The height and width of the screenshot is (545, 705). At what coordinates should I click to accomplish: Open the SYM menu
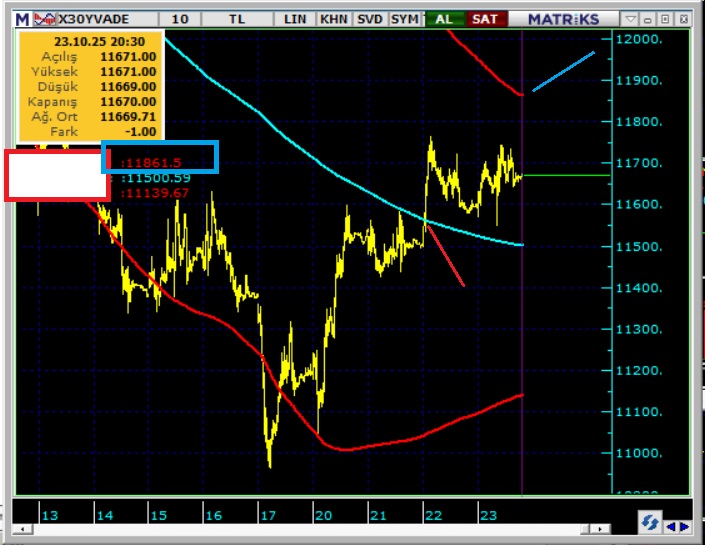click(405, 19)
